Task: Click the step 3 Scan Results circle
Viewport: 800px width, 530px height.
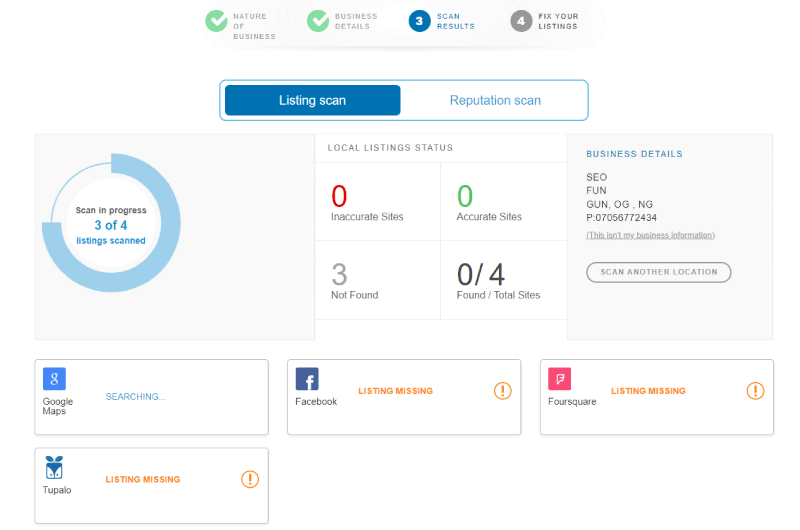Action: coord(419,21)
